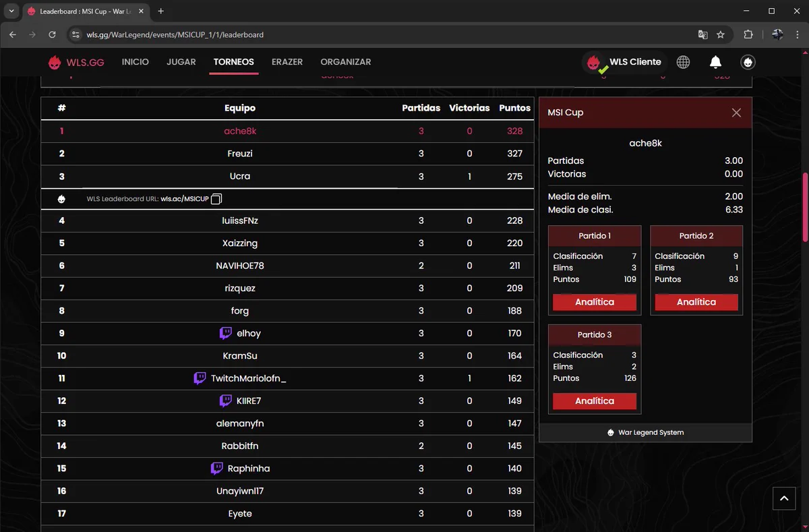Open notifications bell icon
Image resolution: width=809 pixels, height=532 pixels.
point(715,62)
